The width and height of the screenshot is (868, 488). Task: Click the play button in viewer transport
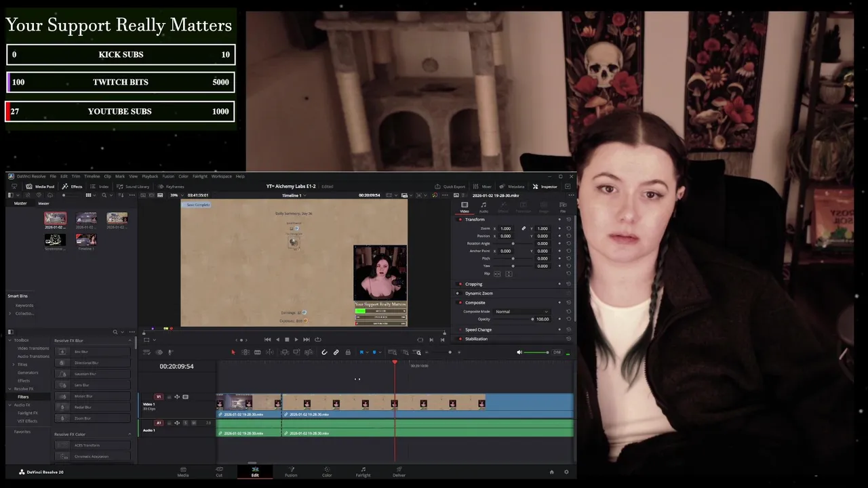(x=296, y=340)
